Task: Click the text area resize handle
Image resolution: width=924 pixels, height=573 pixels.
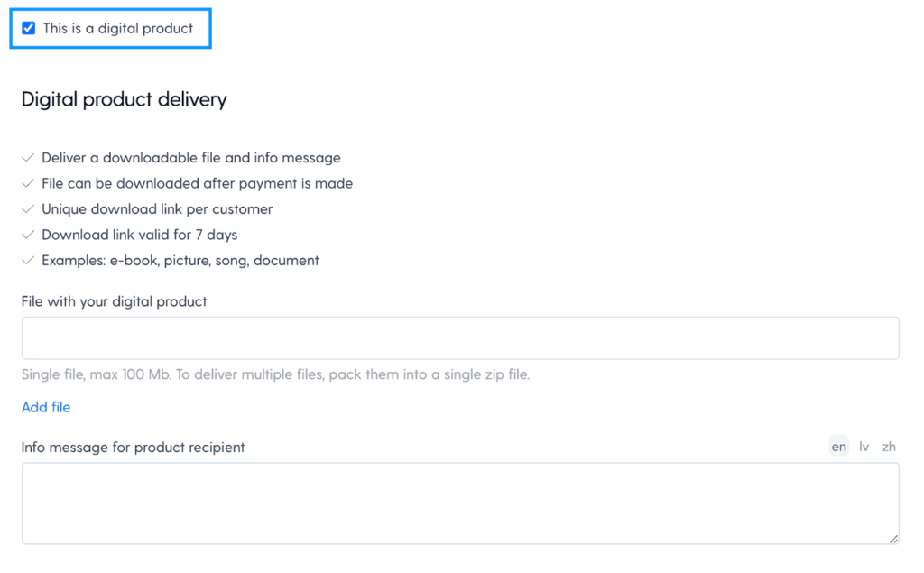Action: coord(893,539)
